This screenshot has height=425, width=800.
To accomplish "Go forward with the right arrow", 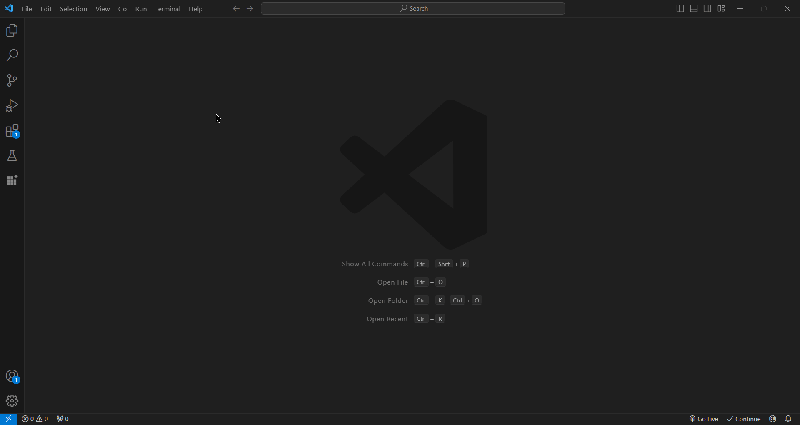I will (x=249, y=9).
